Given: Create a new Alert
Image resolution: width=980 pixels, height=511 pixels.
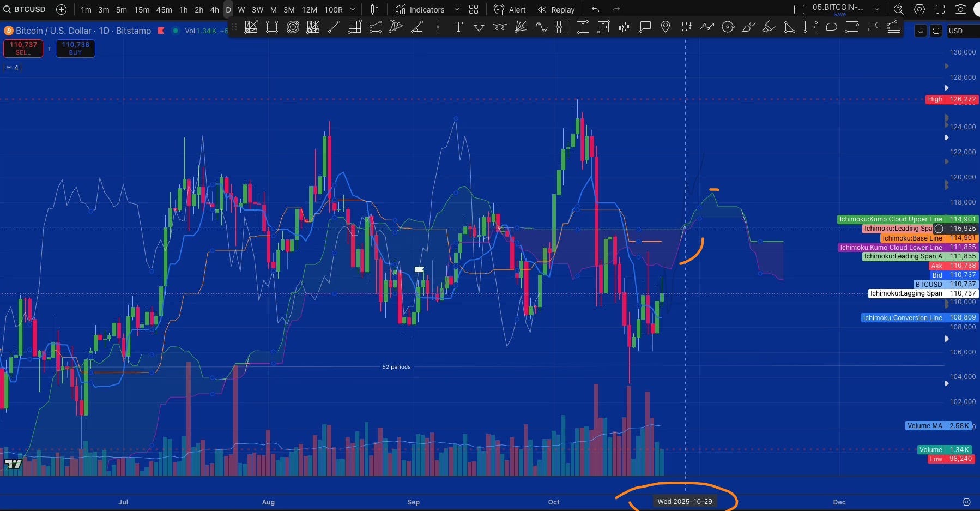Looking at the screenshot, I should click(510, 10).
